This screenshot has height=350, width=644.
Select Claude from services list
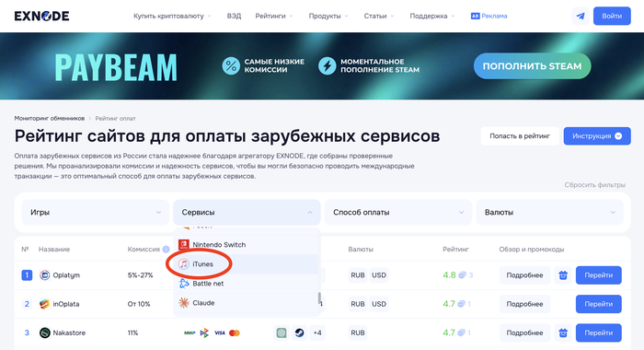pos(247,303)
